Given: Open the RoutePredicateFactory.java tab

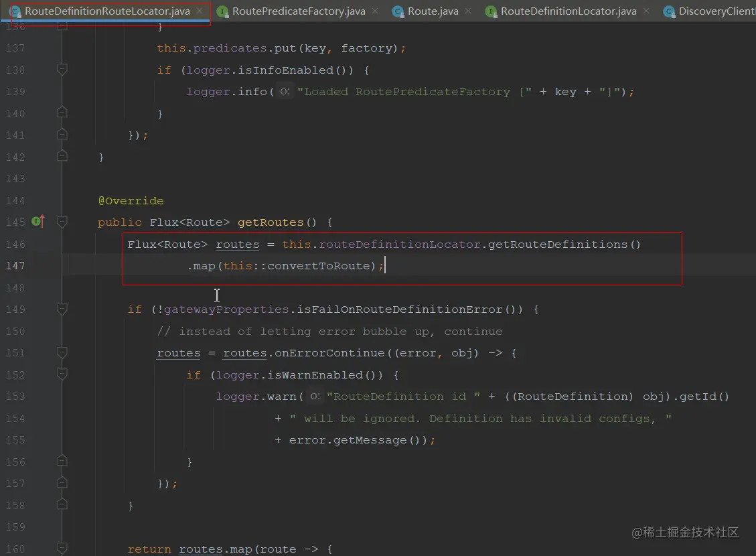Looking at the screenshot, I should (299, 11).
